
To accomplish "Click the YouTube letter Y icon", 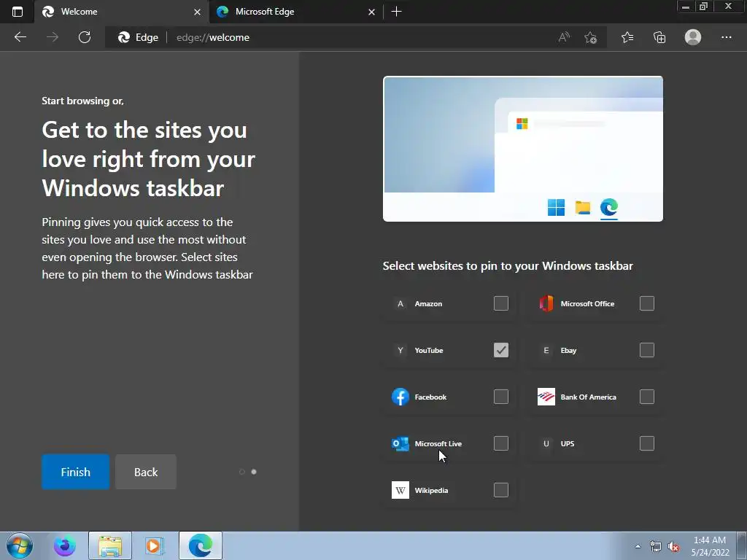I will (400, 350).
